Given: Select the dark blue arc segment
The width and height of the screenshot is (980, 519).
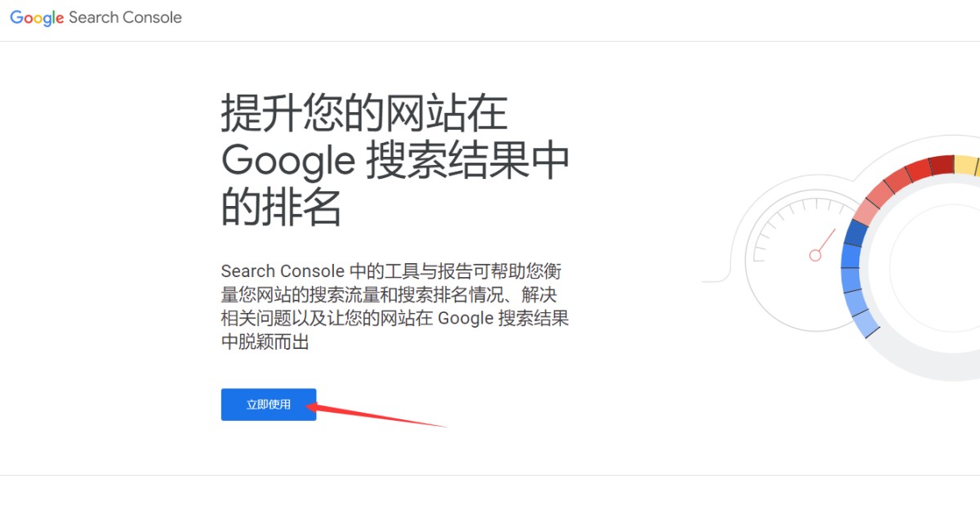Looking at the screenshot, I should tap(856, 233).
